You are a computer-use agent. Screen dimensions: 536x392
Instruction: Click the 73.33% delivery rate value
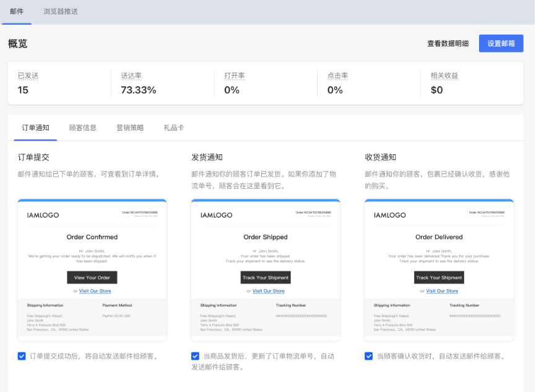point(139,90)
